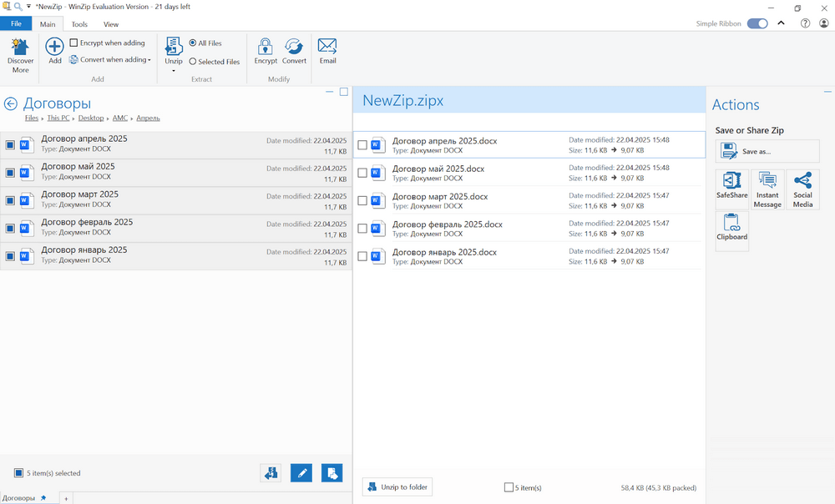This screenshot has width=835, height=504.
Task: Navigate to This PC in breadcrumb
Action: pos(58,118)
